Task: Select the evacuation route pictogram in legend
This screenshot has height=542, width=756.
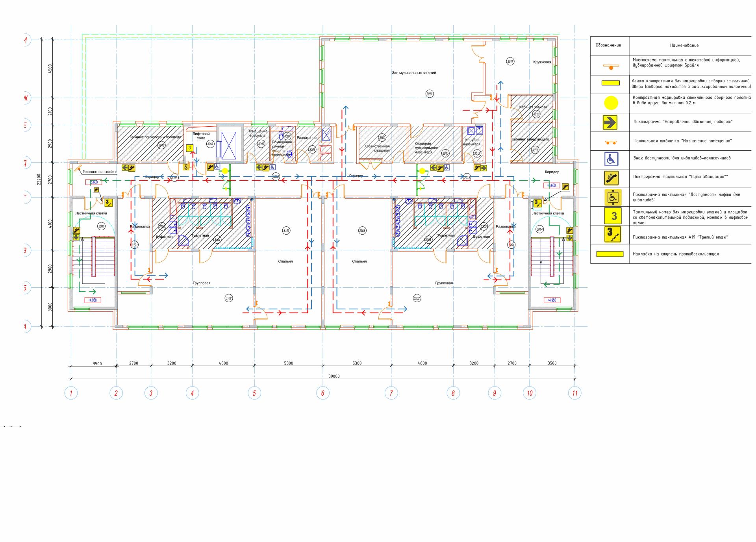Action: 611,178
